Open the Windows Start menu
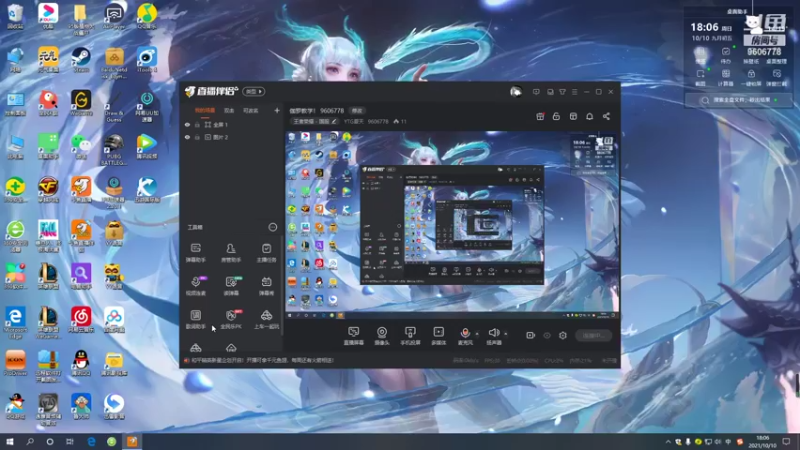Viewport: 800px width, 450px height. (x=10, y=441)
